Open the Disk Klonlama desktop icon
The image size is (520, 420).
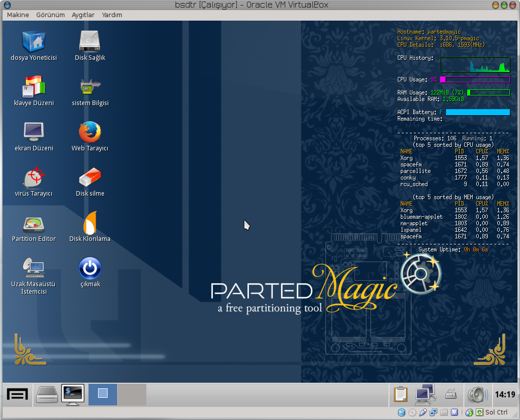pos(90,227)
